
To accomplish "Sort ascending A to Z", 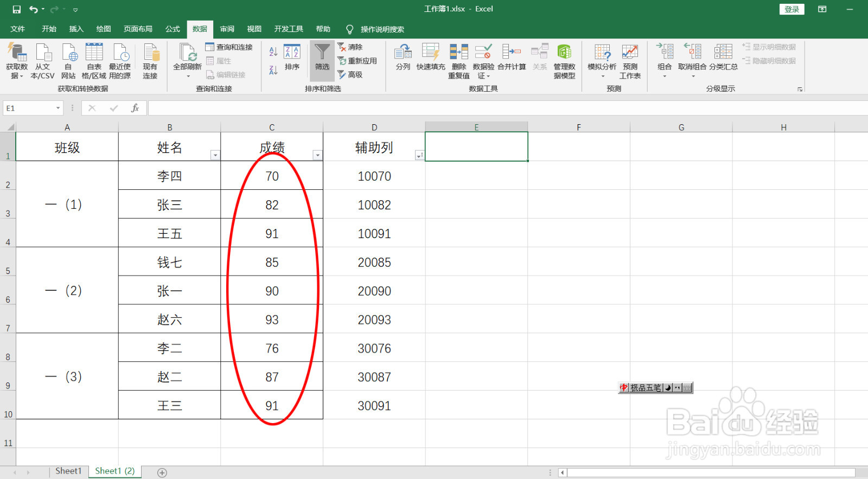I will pos(273,52).
